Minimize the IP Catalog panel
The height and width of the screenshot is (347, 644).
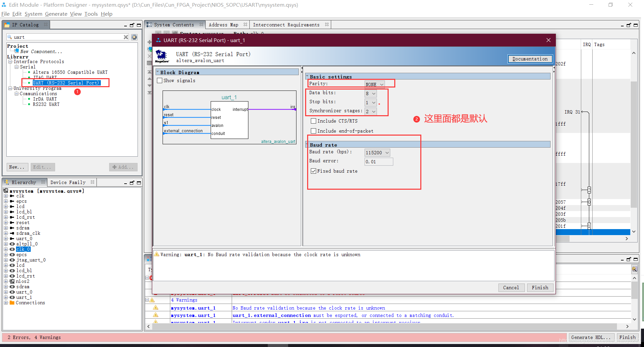[126, 25]
